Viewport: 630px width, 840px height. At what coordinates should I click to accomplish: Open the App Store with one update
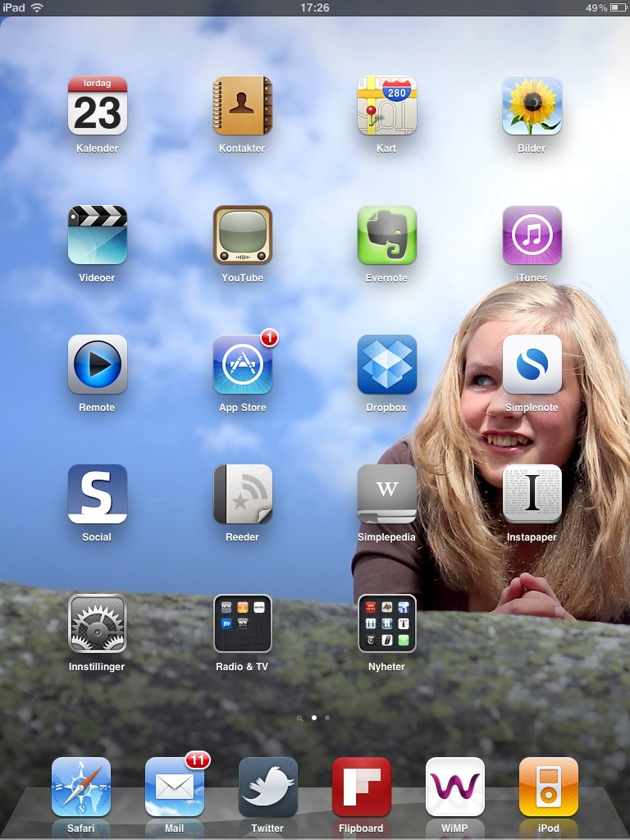click(243, 364)
